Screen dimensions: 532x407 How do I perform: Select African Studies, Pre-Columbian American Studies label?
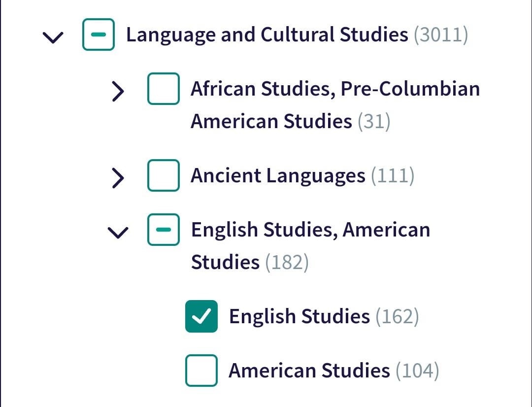pyautogui.click(x=335, y=105)
